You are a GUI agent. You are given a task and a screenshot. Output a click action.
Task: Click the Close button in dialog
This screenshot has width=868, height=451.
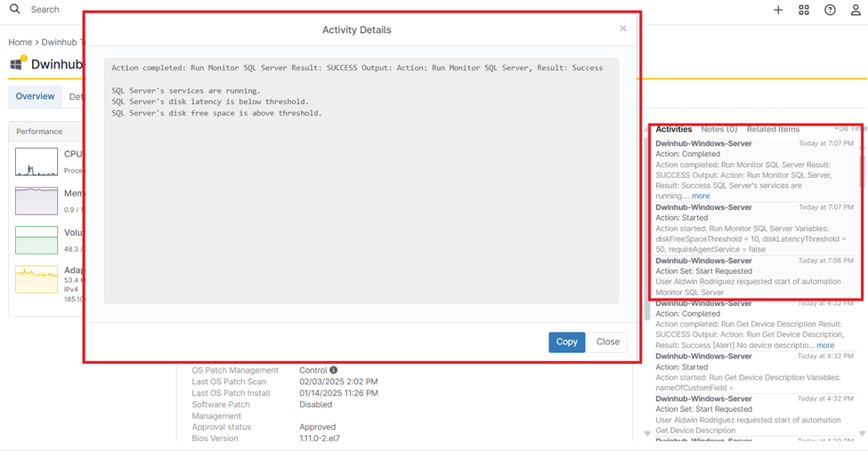[608, 342]
